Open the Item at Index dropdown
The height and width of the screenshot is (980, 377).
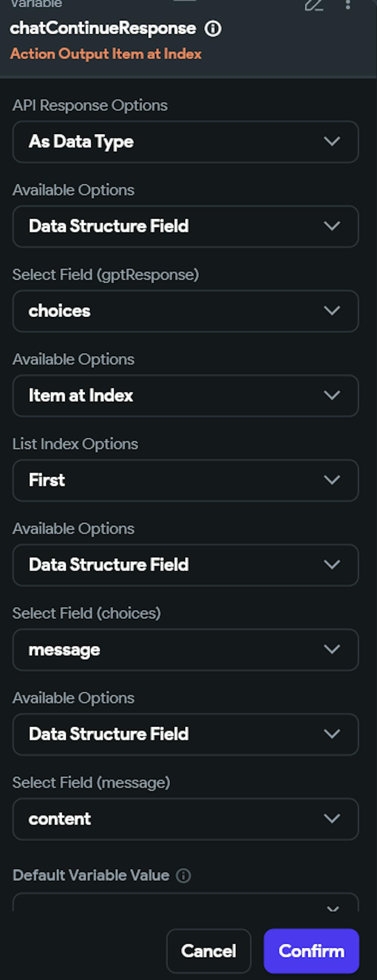click(x=185, y=396)
